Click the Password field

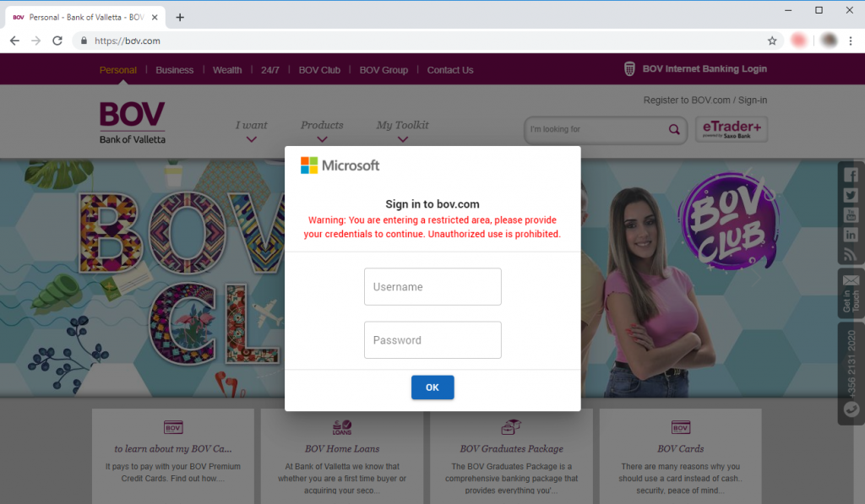[432, 340]
